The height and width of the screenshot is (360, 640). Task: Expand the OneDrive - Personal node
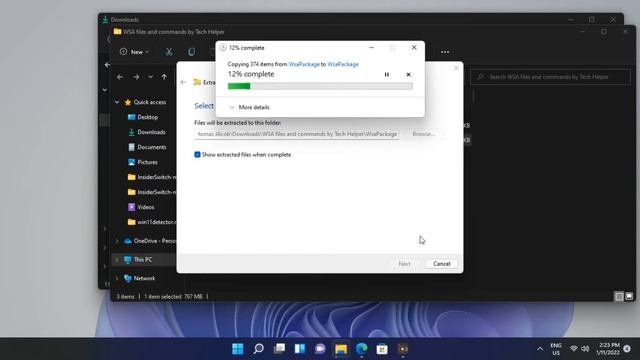117,241
